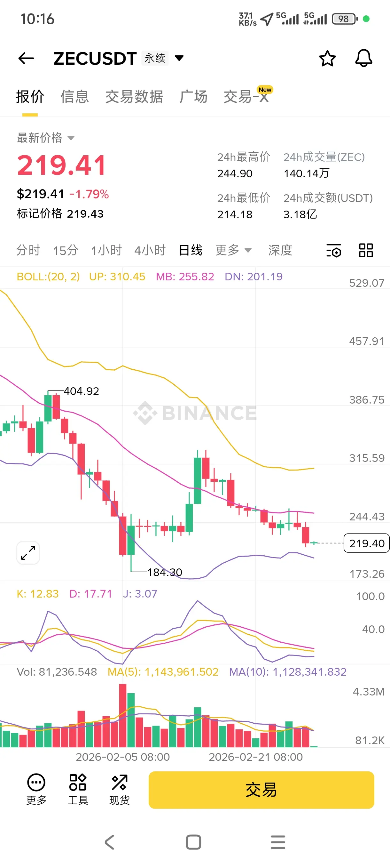
Task: Tap DN: 201.19 indicator value
Action: (254, 277)
